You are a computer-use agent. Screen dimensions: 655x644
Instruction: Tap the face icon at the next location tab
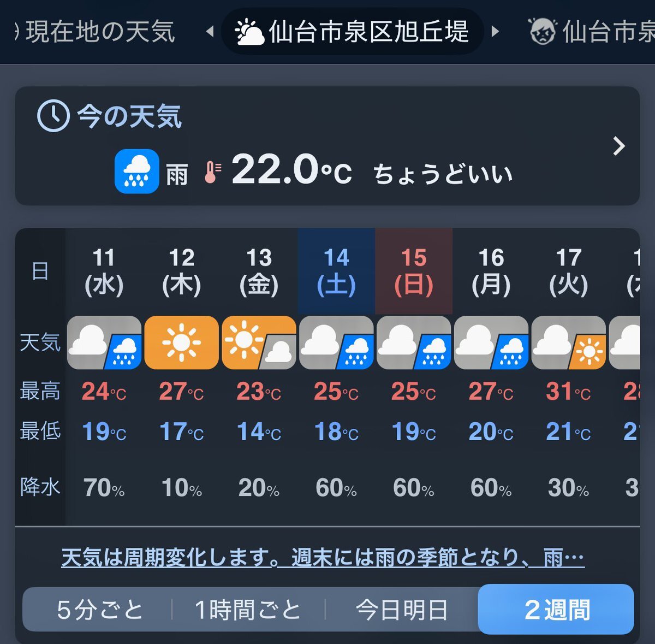[x=543, y=32]
